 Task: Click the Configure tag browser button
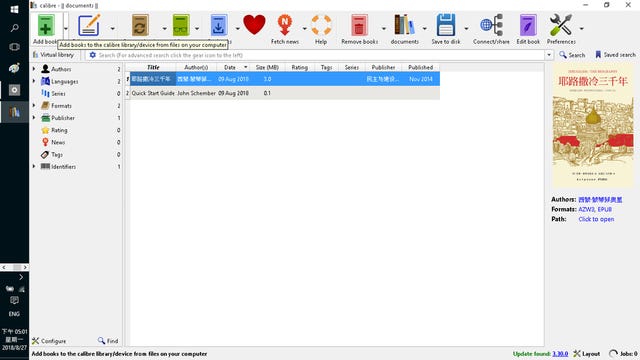click(x=49, y=341)
